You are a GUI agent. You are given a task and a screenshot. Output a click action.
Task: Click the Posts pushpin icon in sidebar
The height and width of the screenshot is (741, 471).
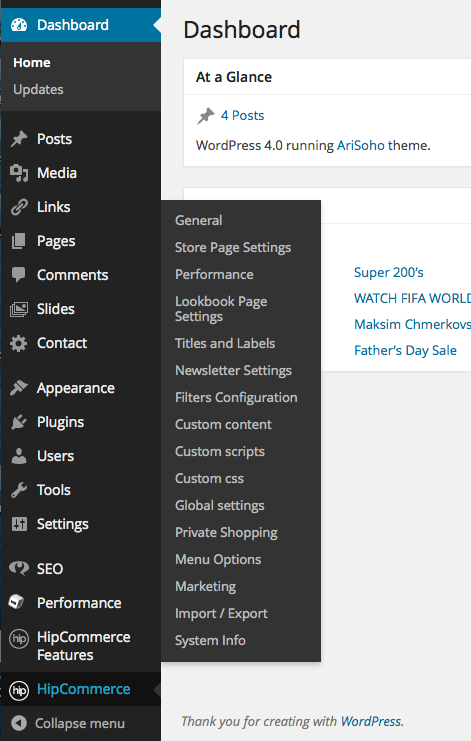[x=19, y=139]
